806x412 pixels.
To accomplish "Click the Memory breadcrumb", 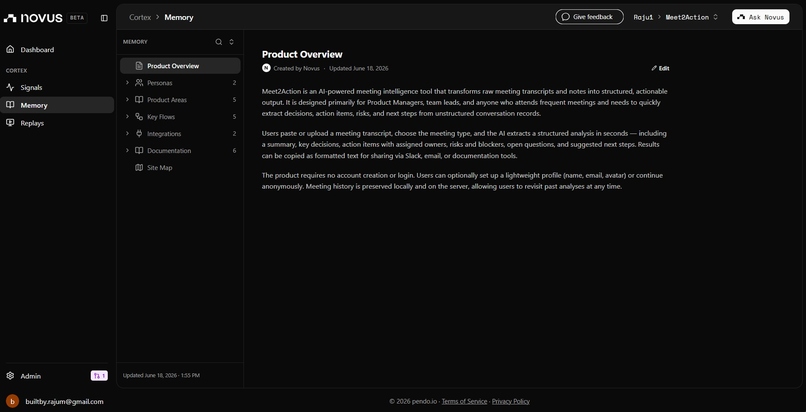I will (x=179, y=17).
